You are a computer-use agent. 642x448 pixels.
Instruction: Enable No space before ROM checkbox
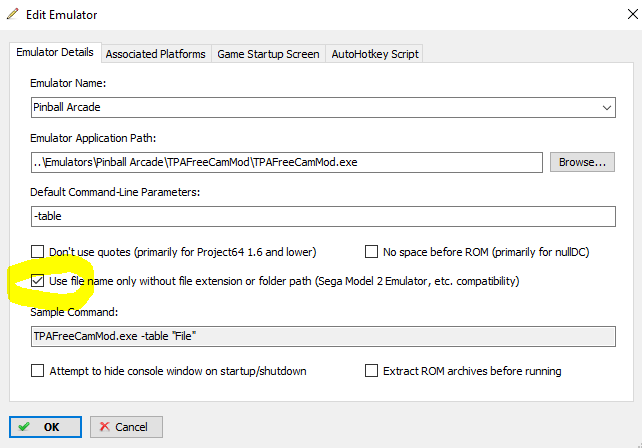(371, 251)
